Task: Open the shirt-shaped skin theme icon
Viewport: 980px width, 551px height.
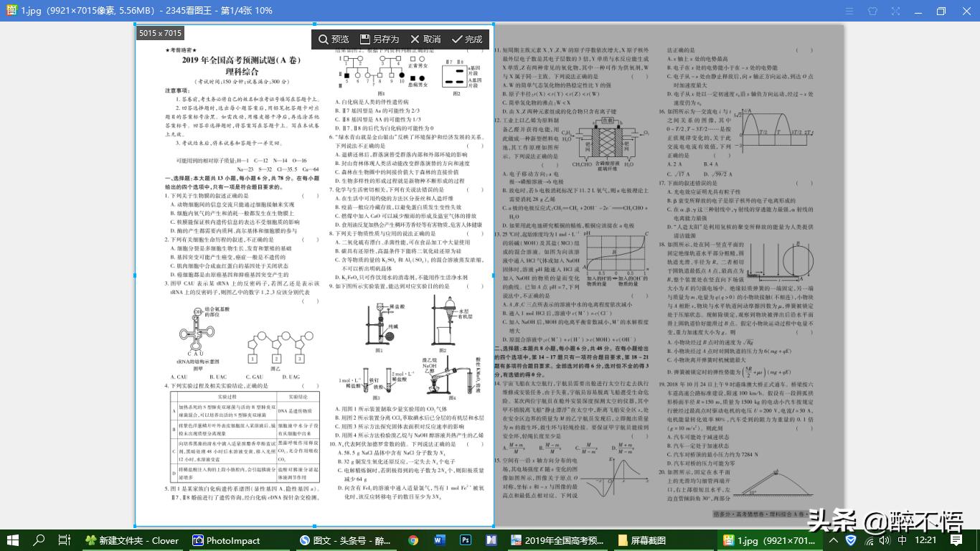Action: coord(872,11)
